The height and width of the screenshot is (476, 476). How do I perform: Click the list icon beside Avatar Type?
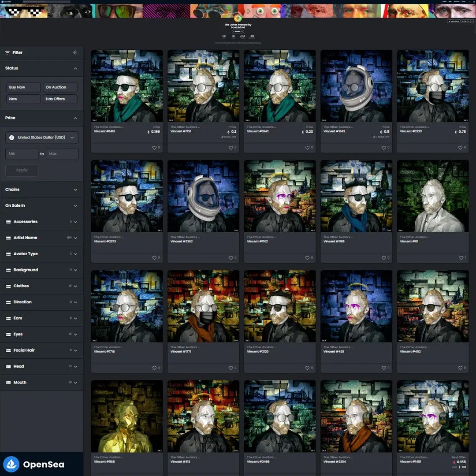pos(8,254)
